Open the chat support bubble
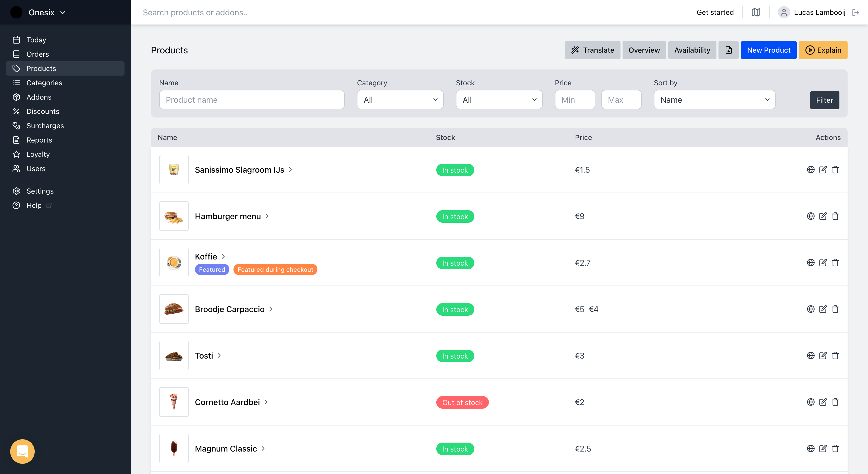The width and height of the screenshot is (868, 474). [22, 451]
